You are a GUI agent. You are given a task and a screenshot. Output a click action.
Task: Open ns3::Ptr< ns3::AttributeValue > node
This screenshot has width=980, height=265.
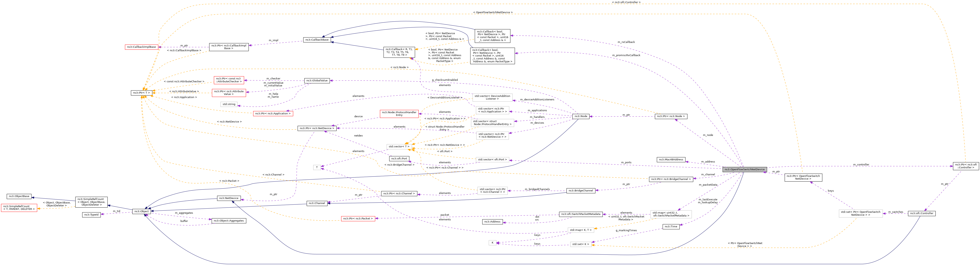coord(229,93)
